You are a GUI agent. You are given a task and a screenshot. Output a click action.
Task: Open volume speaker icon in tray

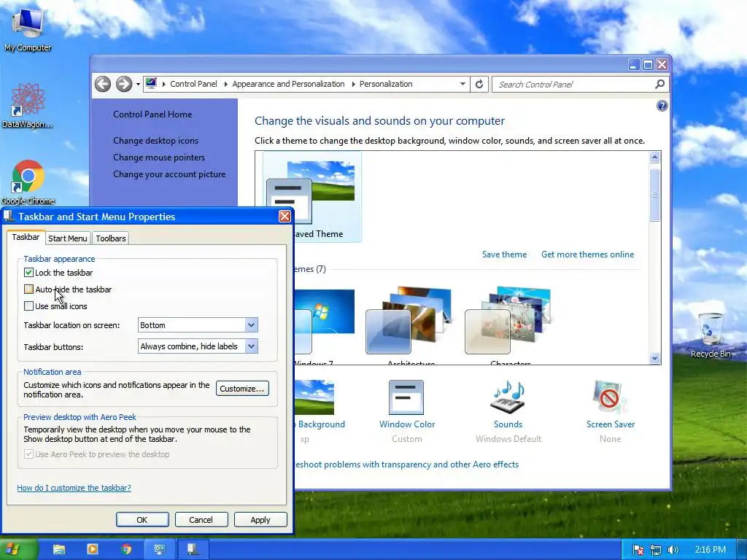pyautogui.click(x=673, y=550)
